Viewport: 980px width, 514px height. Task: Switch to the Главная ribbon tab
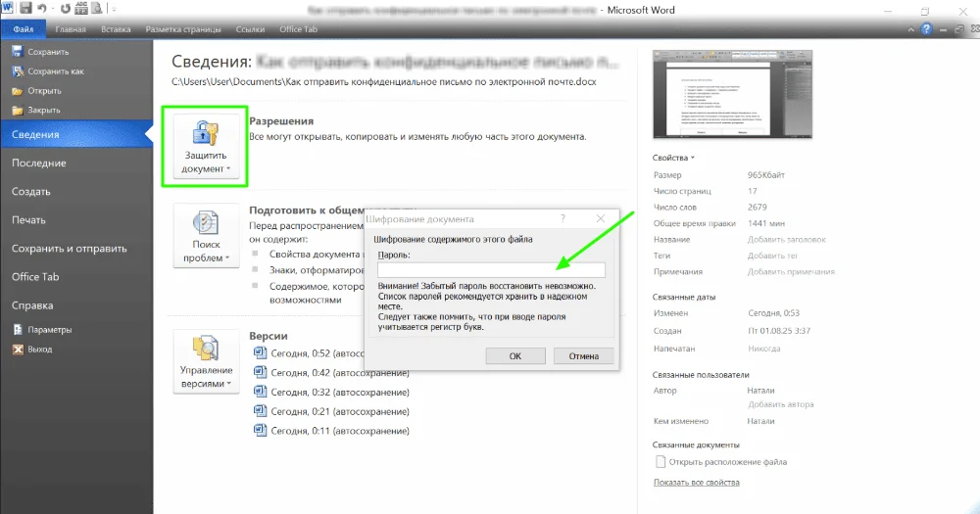(x=70, y=29)
